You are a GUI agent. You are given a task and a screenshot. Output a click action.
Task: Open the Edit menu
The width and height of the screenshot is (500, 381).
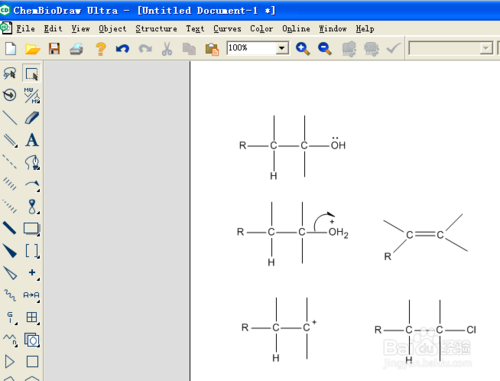53,29
